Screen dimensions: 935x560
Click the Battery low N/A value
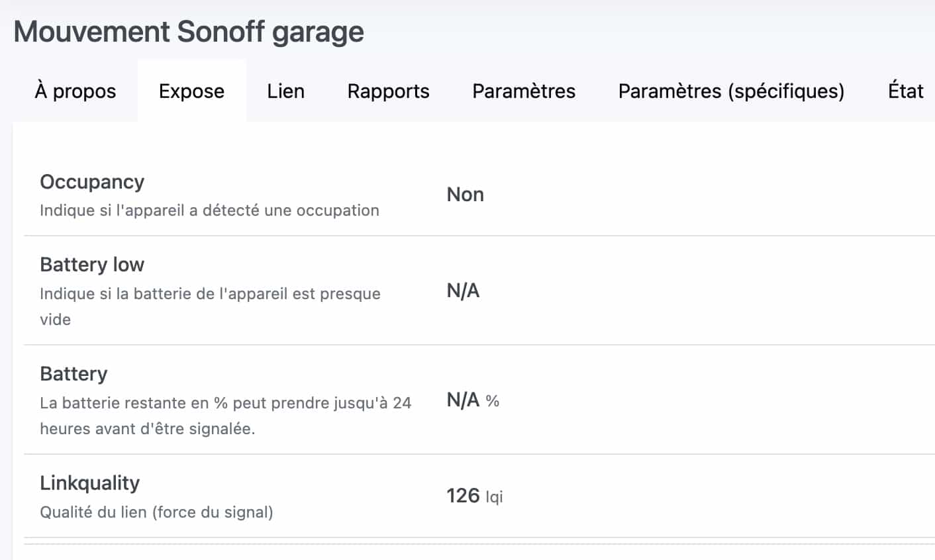coord(464,291)
